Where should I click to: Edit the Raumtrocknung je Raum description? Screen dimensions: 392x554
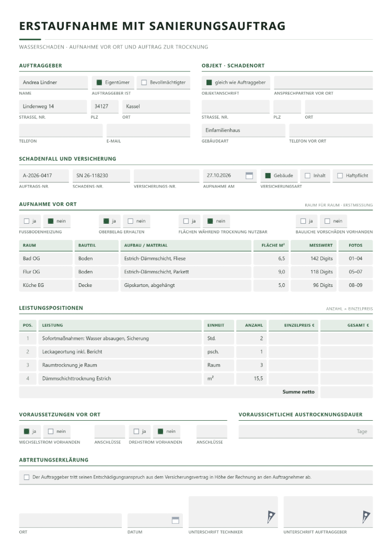click(x=120, y=365)
